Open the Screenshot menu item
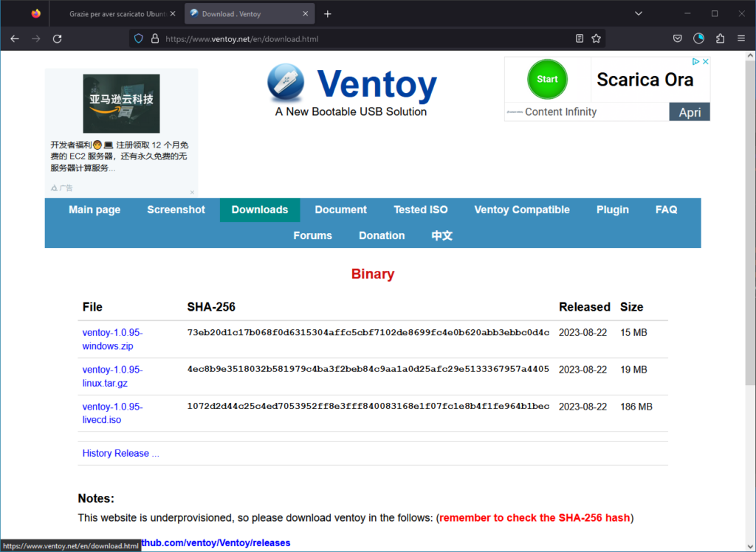This screenshot has width=756, height=552. (x=176, y=210)
